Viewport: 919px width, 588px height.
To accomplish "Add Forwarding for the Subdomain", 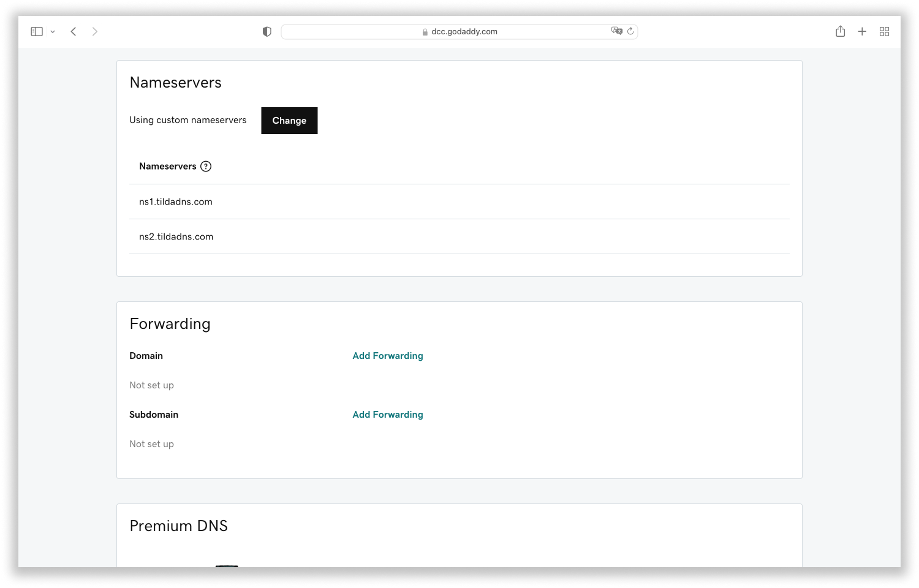I will point(387,414).
